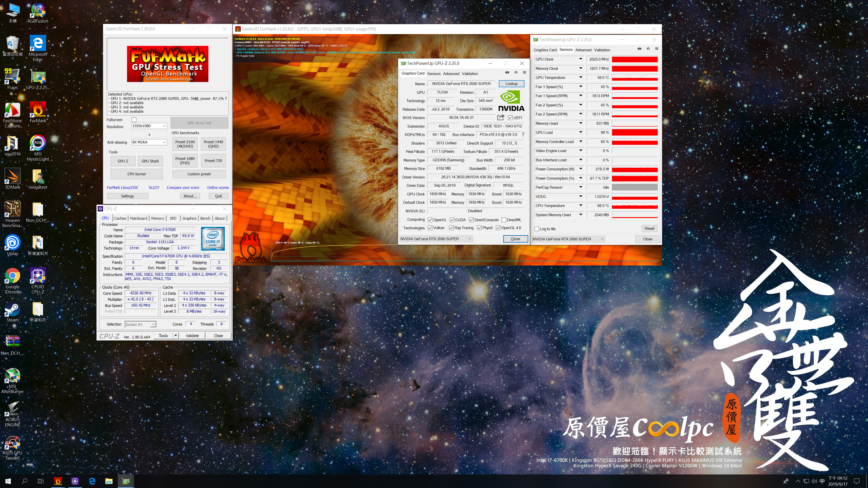Open Heaven Benchmark desktop icon
Image resolution: width=868 pixels, height=488 pixels.
[x=12, y=215]
